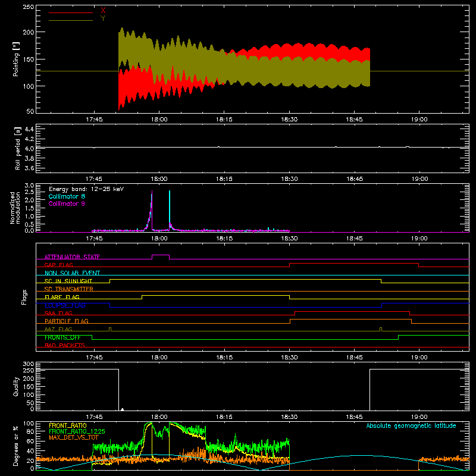Click the '50' tick on Pointing axis
Image resolution: width=476 pixels, height=476 pixels.
30,111
